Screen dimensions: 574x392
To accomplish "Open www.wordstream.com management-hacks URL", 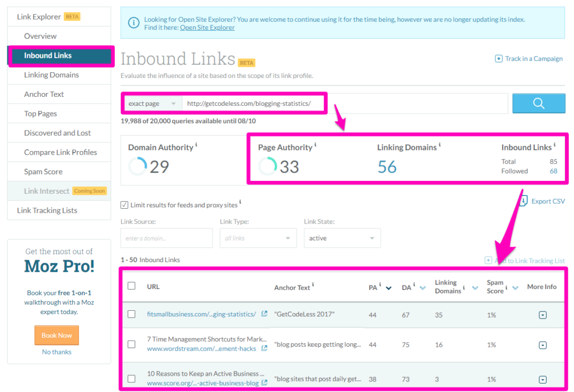I will [x=201, y=348].
